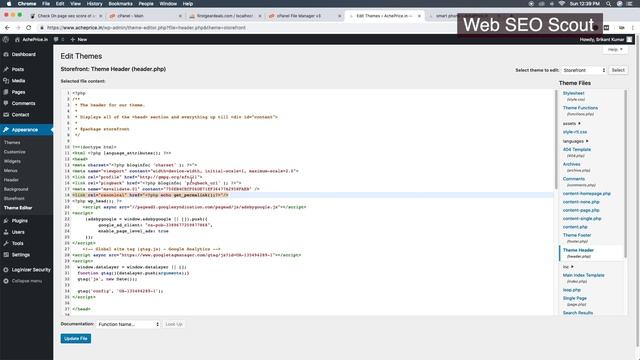640x360 pixels.
Task: Open Plugins in the sidebar
Action: click(20, 221)
